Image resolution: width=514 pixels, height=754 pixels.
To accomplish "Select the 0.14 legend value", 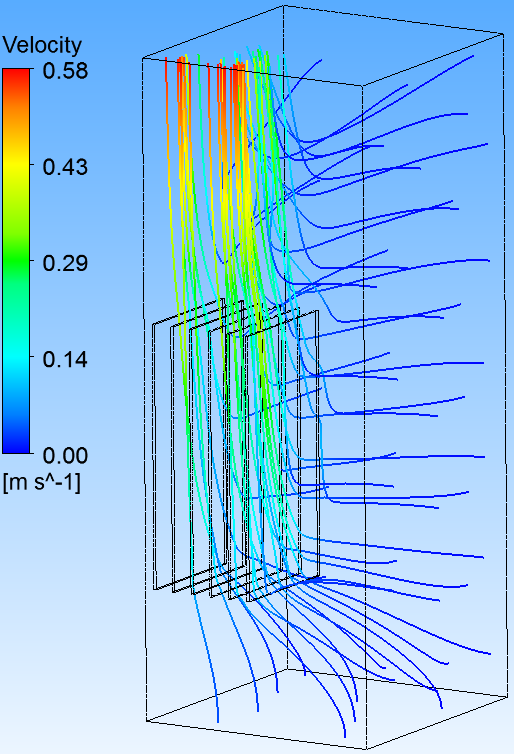I will pos(65,359).
